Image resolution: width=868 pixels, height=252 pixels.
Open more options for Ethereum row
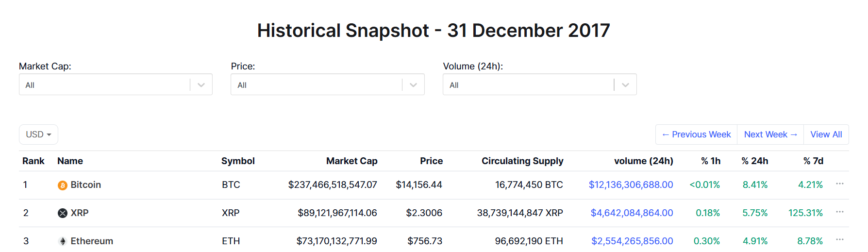pyautogui.click(x=840, y=240)
